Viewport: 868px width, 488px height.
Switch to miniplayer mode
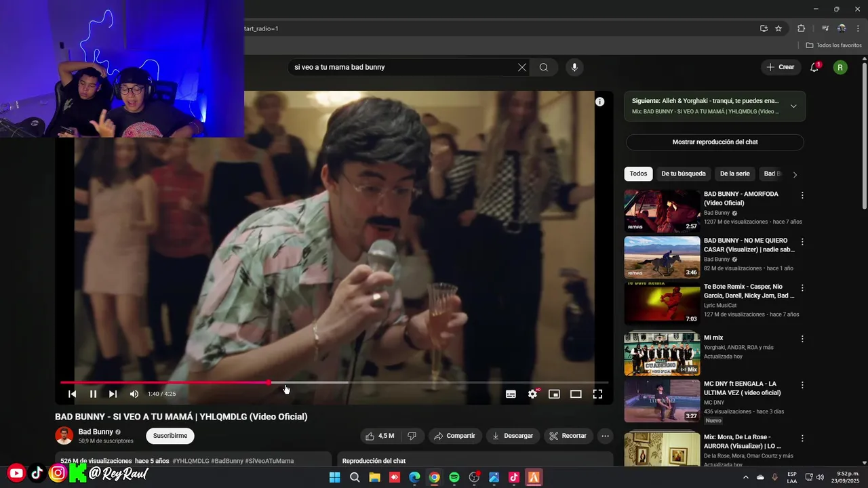pos(554,394)
